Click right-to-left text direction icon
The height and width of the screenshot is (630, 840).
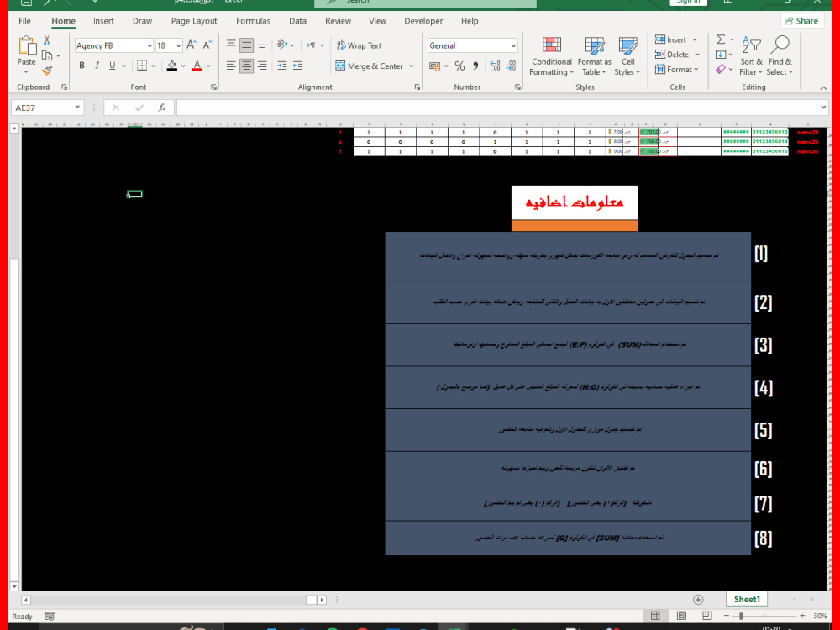(312, 45)
